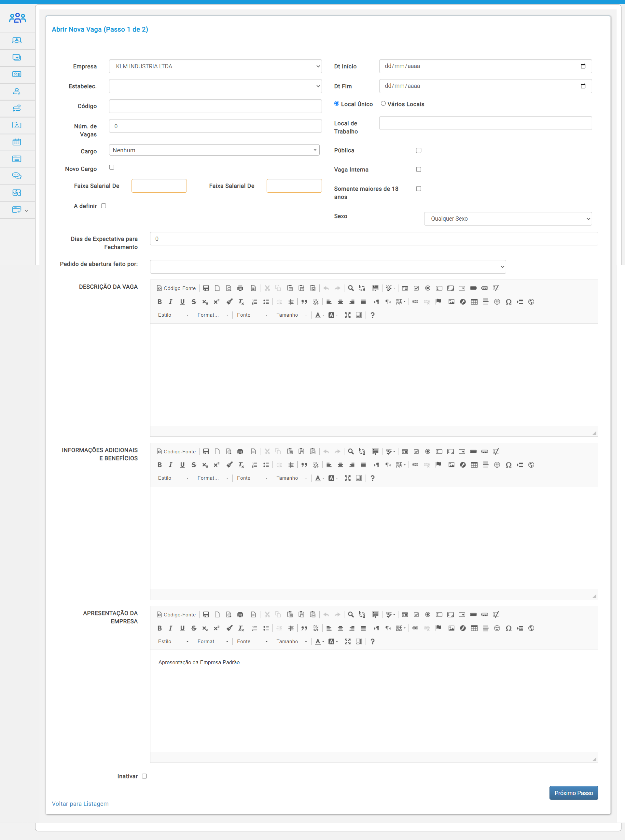
Task: Check the Inativar checkbox
Action: click(144, 776)
